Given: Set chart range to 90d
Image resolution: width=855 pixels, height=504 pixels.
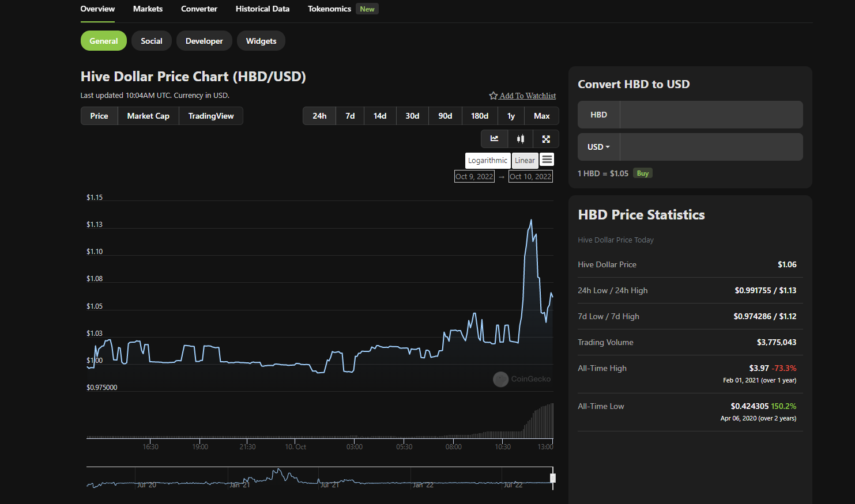Looking at the screenshot, I should pyautogui.click(x=445, y=116).
